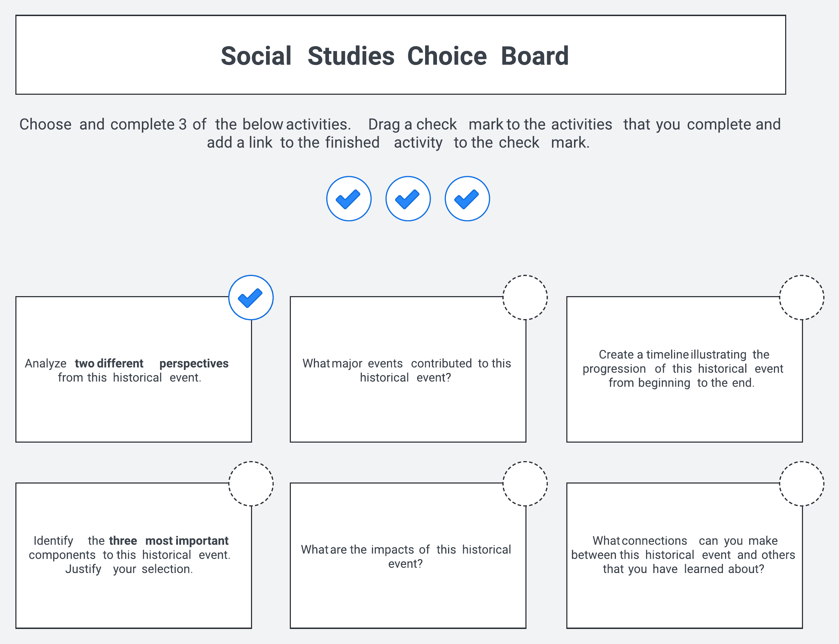Click the first blue check mark icon

click(349, 199)
